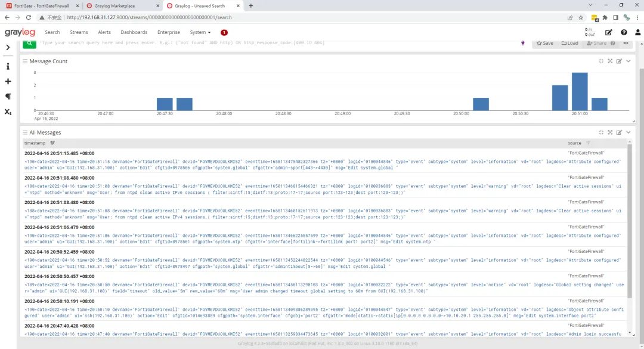644x349 pixels.
Task: Open the Search menu item
Action: 52,32
